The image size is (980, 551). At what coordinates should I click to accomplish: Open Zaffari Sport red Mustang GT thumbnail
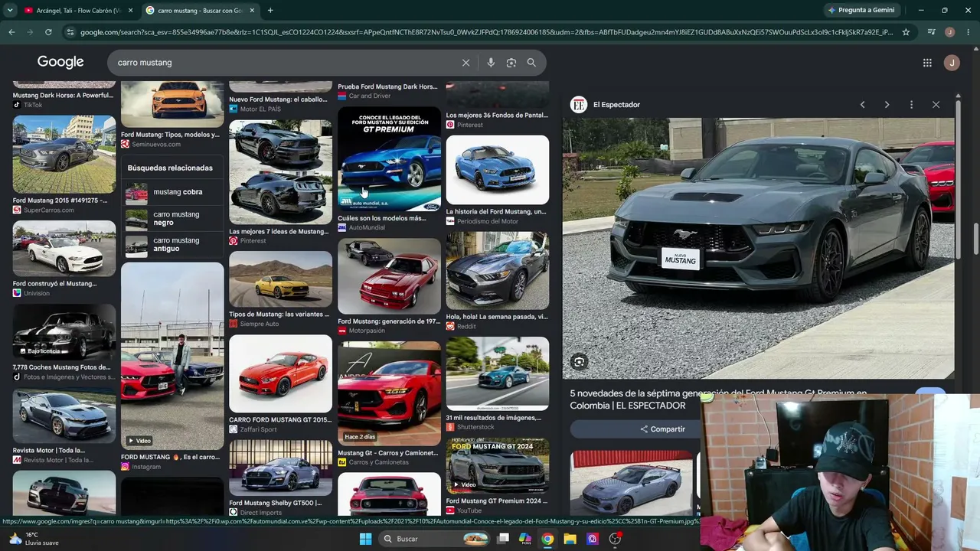click(x=280, y=374)
